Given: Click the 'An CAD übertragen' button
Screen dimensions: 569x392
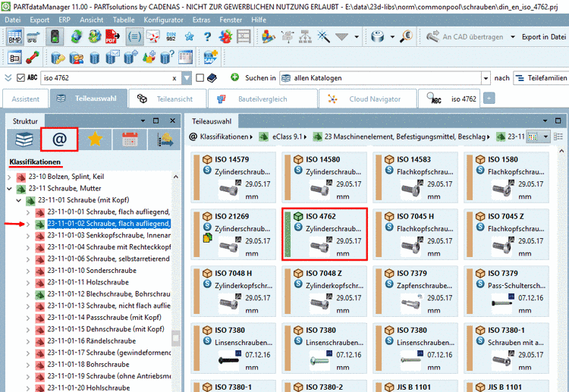Looking at the screenshot, I should 465,37.
